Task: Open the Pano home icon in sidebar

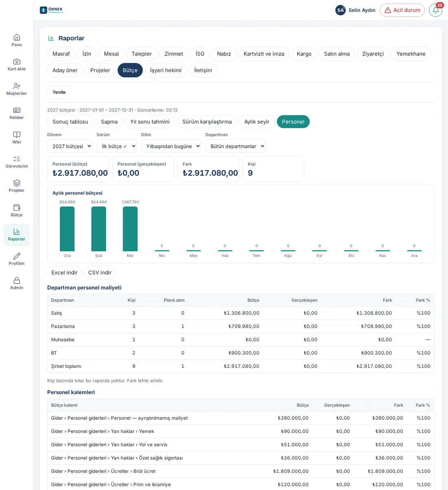Action: pos(17,37)
